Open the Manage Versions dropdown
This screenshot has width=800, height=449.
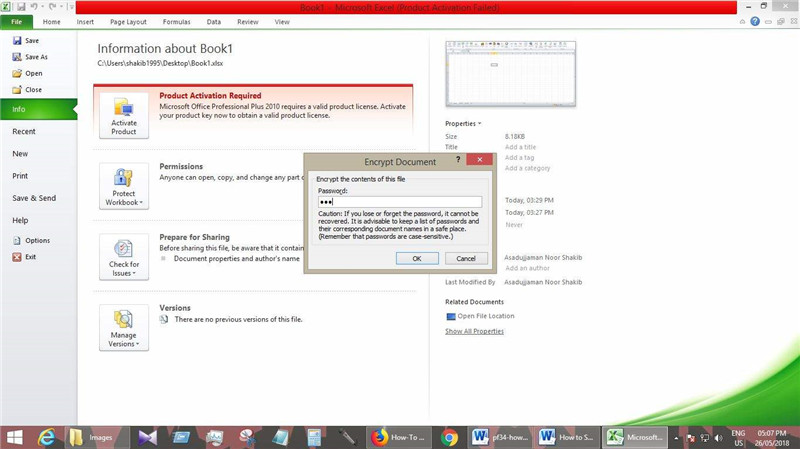[x=124, y=328]
